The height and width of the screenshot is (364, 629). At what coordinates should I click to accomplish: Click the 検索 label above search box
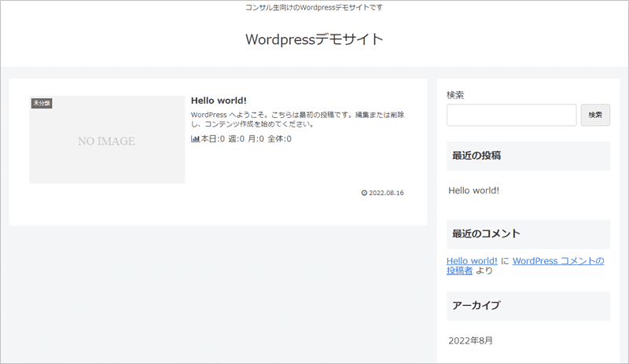click(455, 95)
